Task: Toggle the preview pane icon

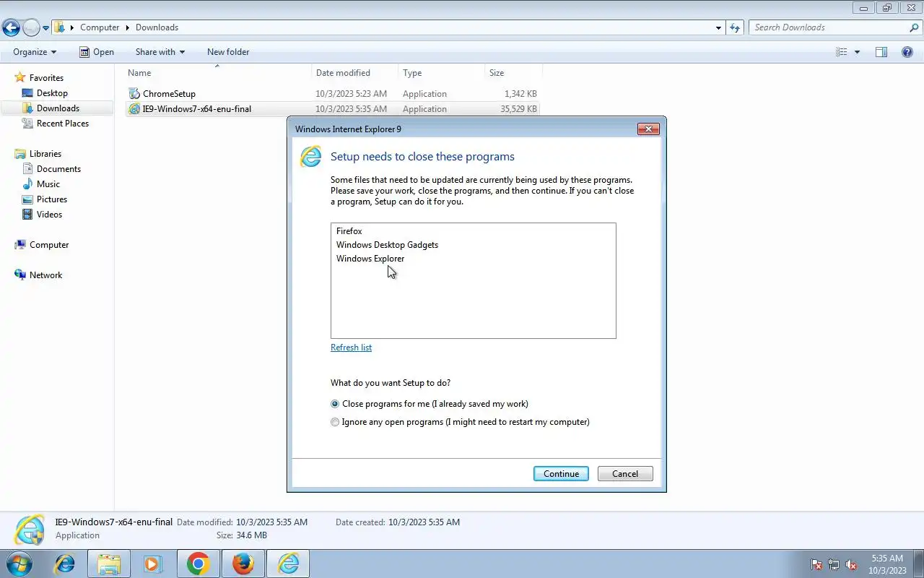Action: (x=881, y=52)
